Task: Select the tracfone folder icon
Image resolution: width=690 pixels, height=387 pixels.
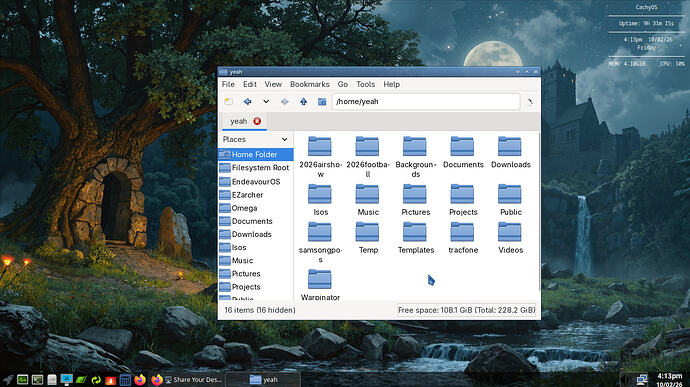Action: tap(462, 232)
